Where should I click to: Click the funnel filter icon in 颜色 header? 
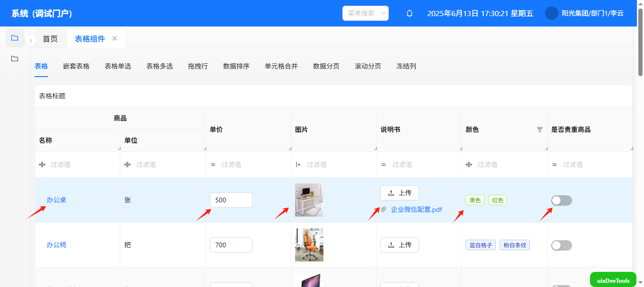[539, 129]
